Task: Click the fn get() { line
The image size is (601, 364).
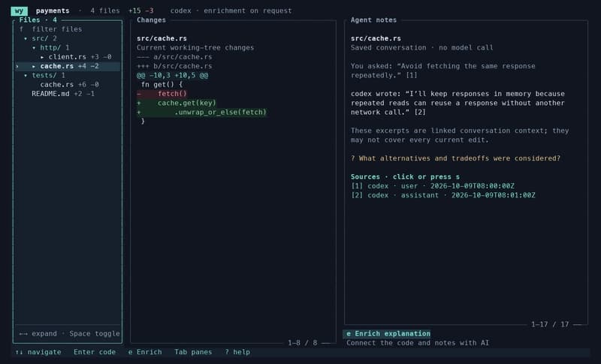Action: tap(162, 85)
